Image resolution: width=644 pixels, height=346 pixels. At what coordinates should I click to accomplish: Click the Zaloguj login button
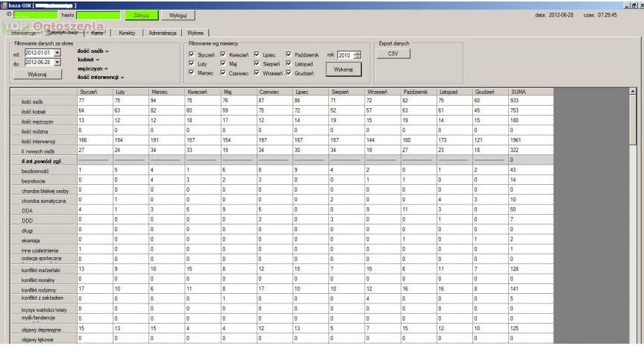point(138,15)
